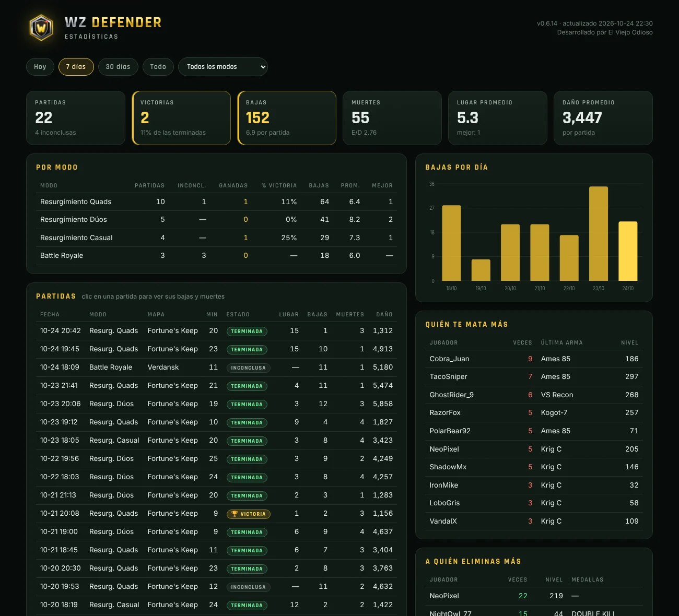Select the 10-21 18:45 match row
This screenshot has height=616, width=679.
click(216, 550)
